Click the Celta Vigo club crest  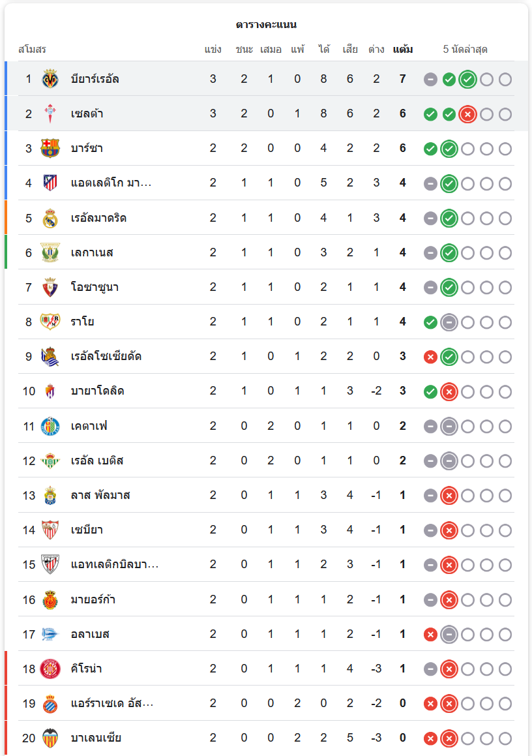coord(50,113)
